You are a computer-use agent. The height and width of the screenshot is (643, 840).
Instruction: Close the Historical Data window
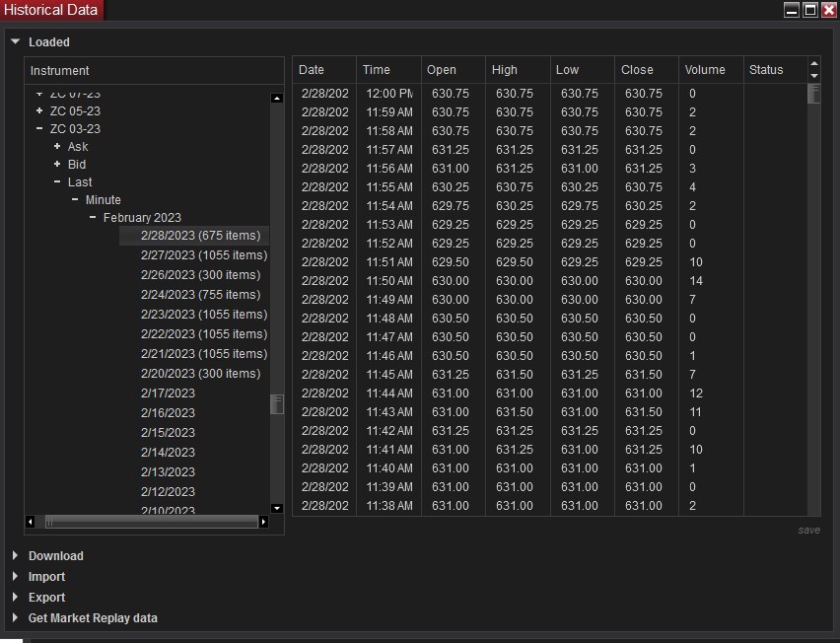click(829, 10)
